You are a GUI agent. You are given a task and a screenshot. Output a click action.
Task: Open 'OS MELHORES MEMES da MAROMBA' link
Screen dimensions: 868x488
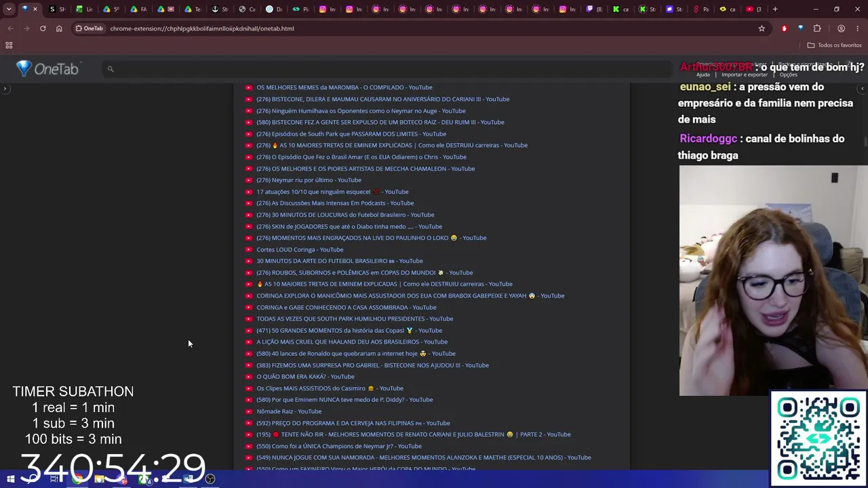click(x=344, y=87)
